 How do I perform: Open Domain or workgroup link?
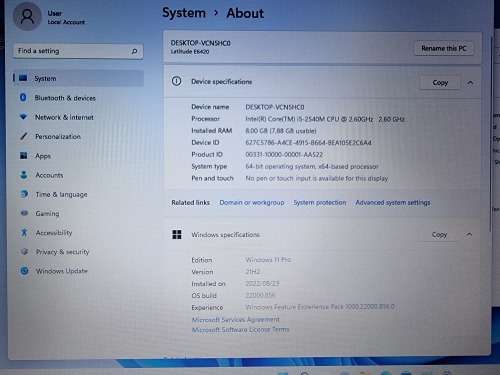[252, 203]
